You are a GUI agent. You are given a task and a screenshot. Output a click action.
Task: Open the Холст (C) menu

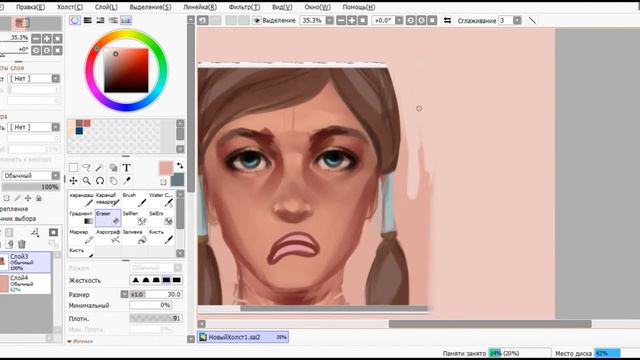tap(70, 7)
